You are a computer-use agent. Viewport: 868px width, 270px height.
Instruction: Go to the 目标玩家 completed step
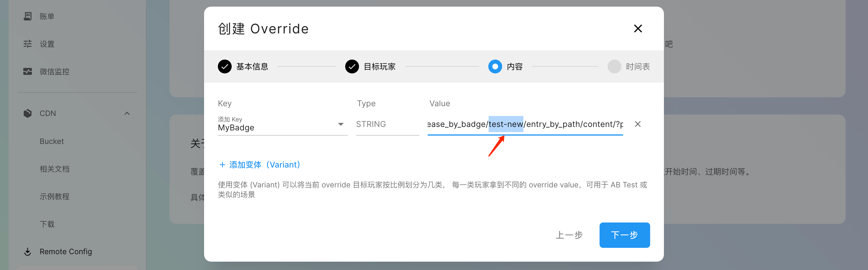pyautogui.click(x=352, y=66)
